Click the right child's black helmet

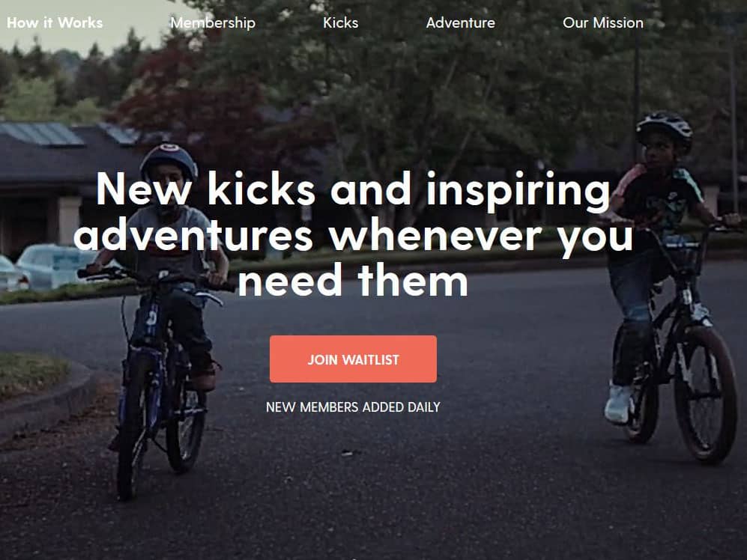tap(664, 128)
